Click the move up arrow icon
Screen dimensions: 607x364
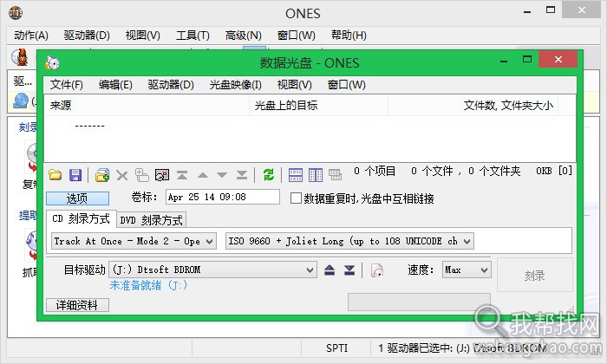pyautogui.click(x=202, y=175)
